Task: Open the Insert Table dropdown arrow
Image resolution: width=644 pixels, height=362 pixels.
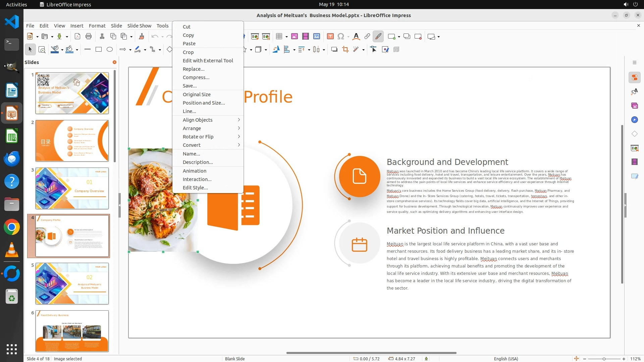Action: [286, 37]
